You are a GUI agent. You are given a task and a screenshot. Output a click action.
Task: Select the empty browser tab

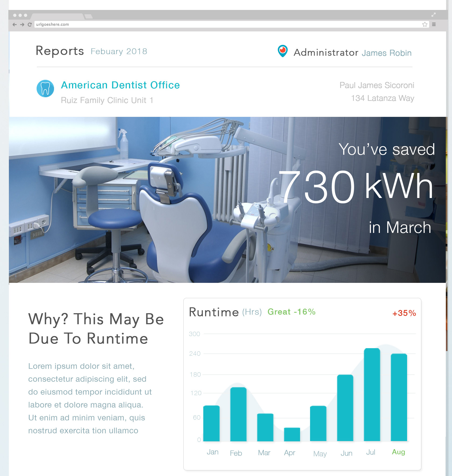point(57,16)
